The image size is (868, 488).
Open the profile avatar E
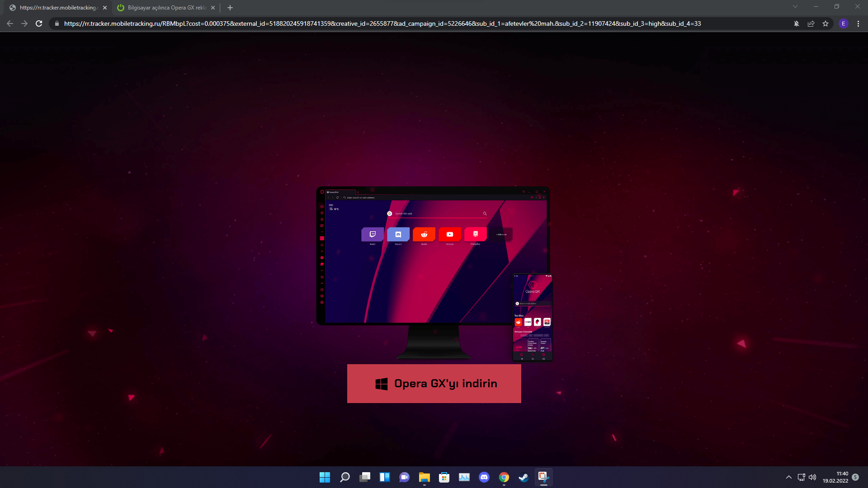pyautogui.click(x=843, y=23)
